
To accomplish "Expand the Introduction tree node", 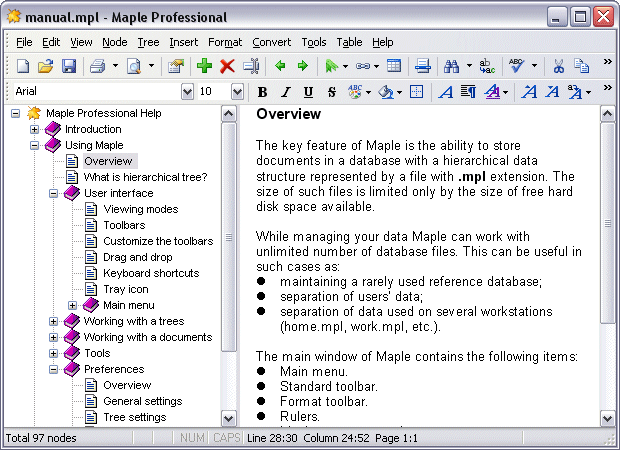I will 34,129.
